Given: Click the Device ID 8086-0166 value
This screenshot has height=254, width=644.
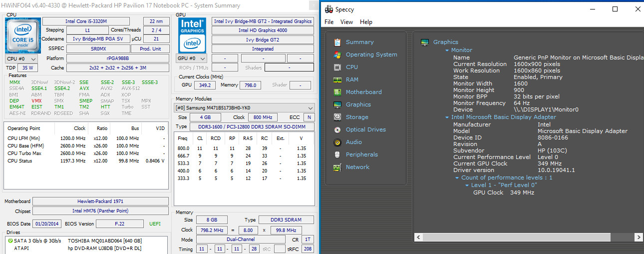Looking at the screenshot, I should 553,137.
